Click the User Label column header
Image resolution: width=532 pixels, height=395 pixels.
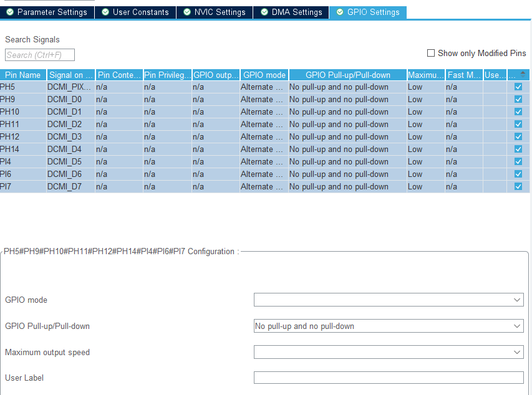[495, 75]
